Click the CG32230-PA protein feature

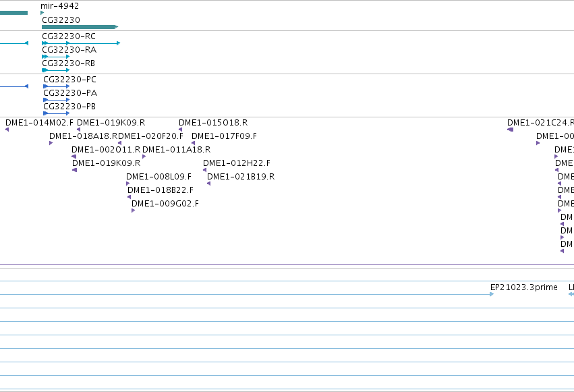(57, 100)
